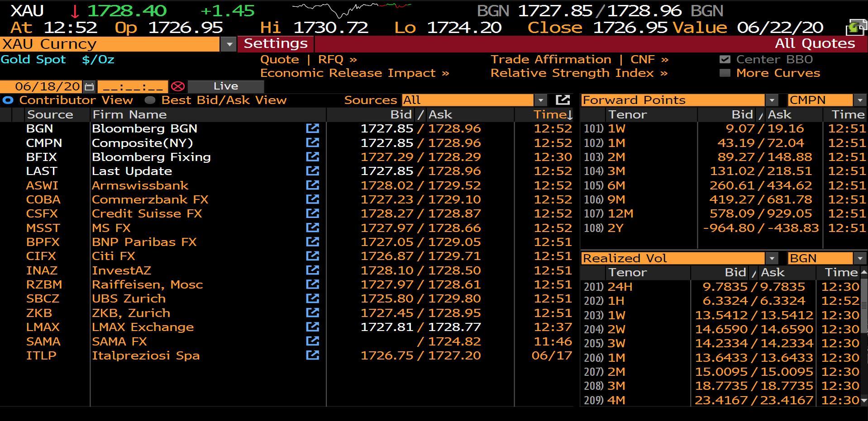868x421 pixels.
Task: Open detail icon for Composite(NY) row
Action: pyautogui.click(x=312, y=143)
